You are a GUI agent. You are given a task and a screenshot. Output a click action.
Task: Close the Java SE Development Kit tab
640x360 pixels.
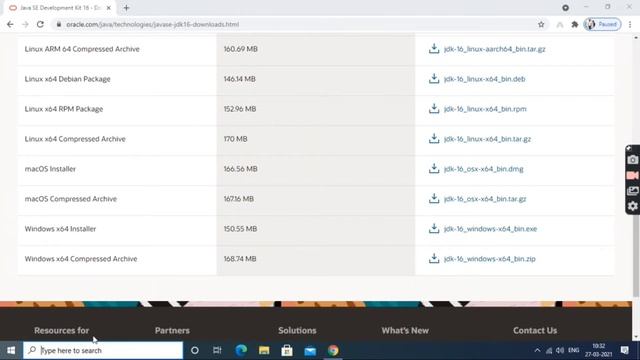(x=109, y=8)
